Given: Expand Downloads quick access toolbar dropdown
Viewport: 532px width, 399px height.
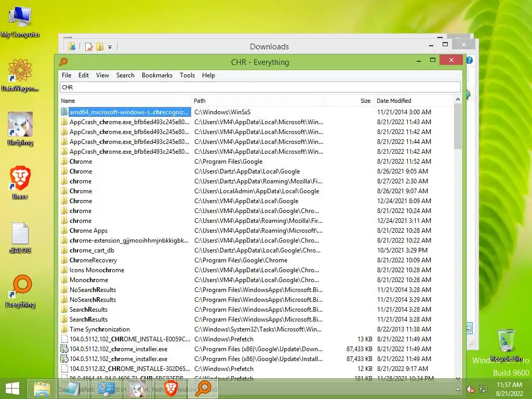Looking at the screenshot, I should [110, 47].
